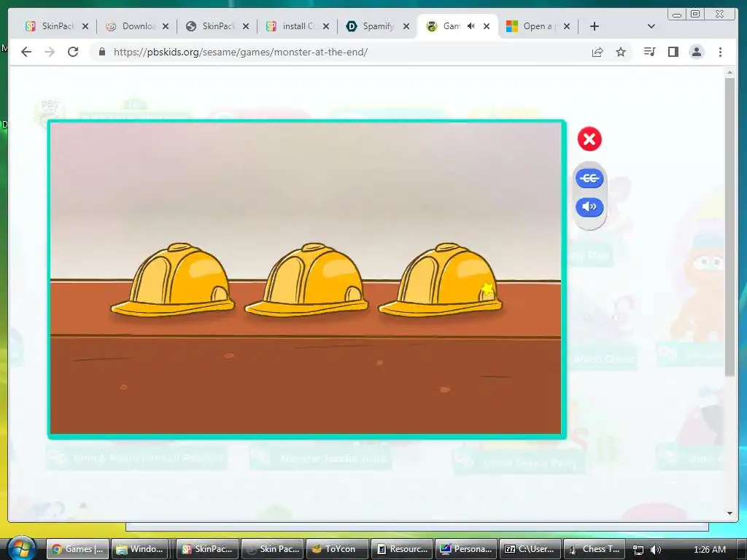Open the SkinPac... taskbar button
The width and height of the screenshot is (747, 560).
click(x=207, y=549)
